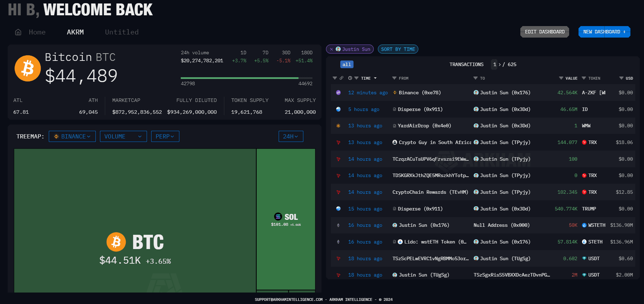Open the TCzqzACuTsUPV6qFzvszsi9EWw address link
The height and width of the screenshot is (304, 644).
(x=430, y=159)
